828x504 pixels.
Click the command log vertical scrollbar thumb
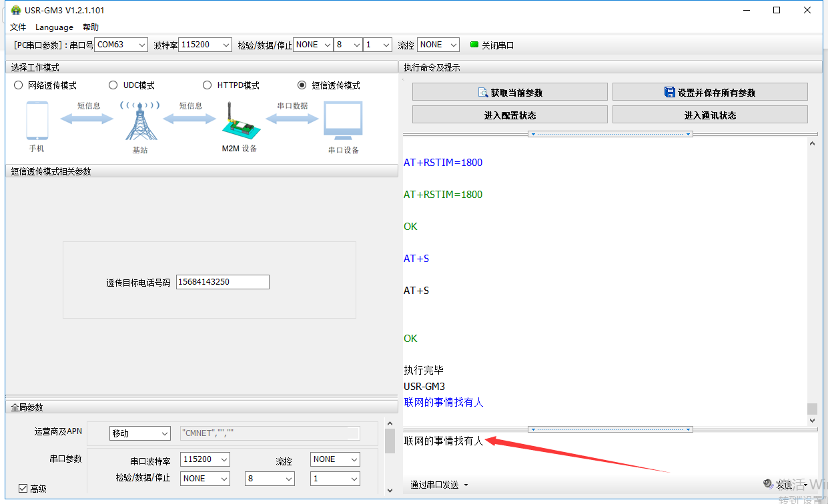[x=812, y=409]
